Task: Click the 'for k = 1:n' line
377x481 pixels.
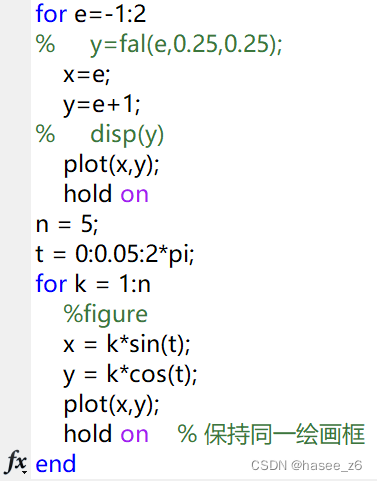Action: [93, 284]
